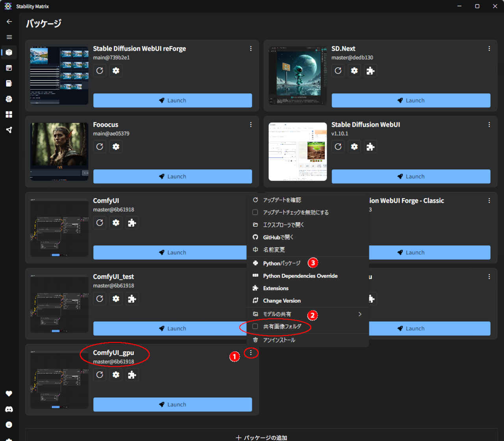Image resolution: width=504 pixels, height=441 pixels.
Task: Click the SD.Next preview thumbnail
Action: [x=298, y=76]
